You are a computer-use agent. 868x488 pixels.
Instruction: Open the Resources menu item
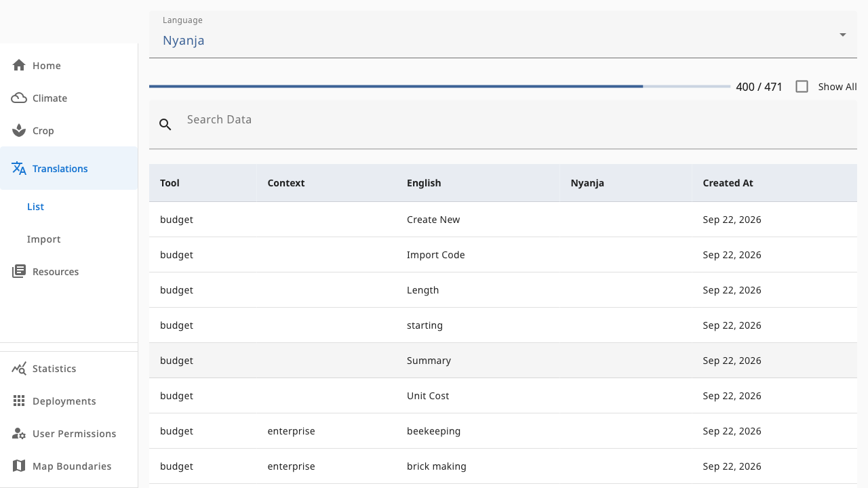point(69,271)
